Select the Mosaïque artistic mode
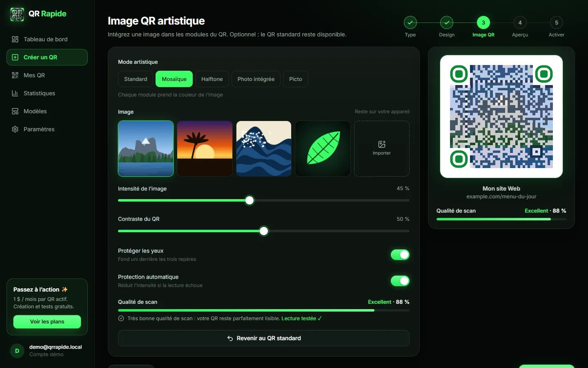Image resolution: width=588 pixels, height=368 pixels. (174, 79)
